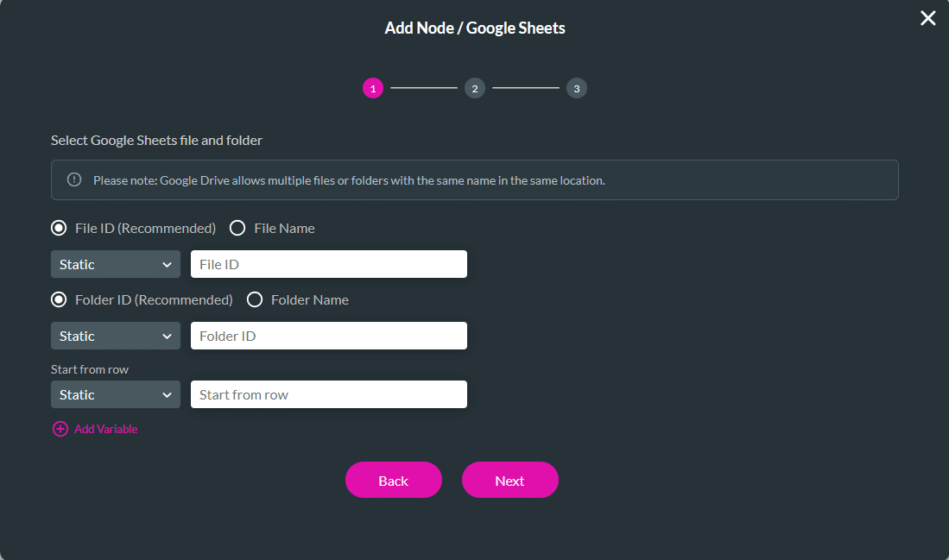
Task: Select the Folder ID (Recommended) radio button
Action: pyautogui.click(x=58, y=299)
